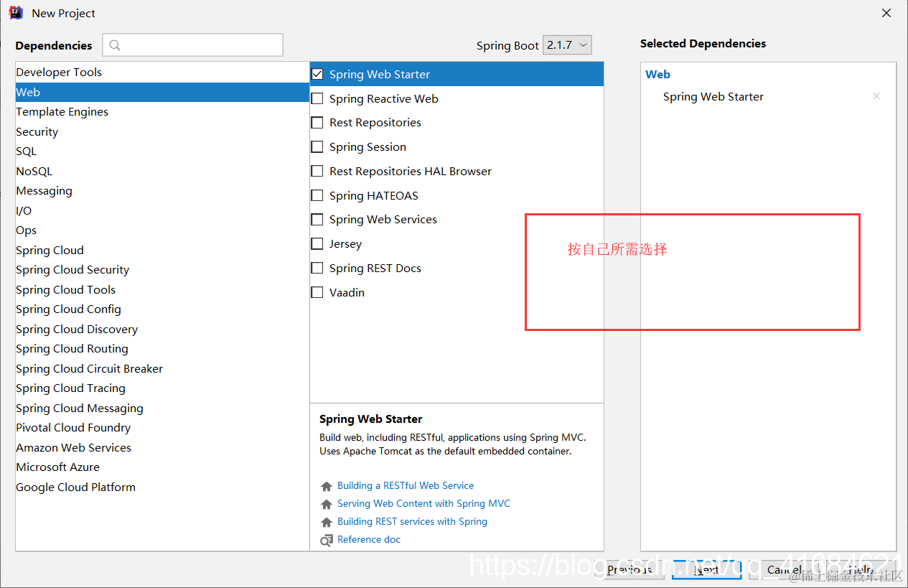Uncheck the Spring Web Starter checkbox
Image resolution: width=908 pixels, height=588 pixels.
(x=317, y=74)
